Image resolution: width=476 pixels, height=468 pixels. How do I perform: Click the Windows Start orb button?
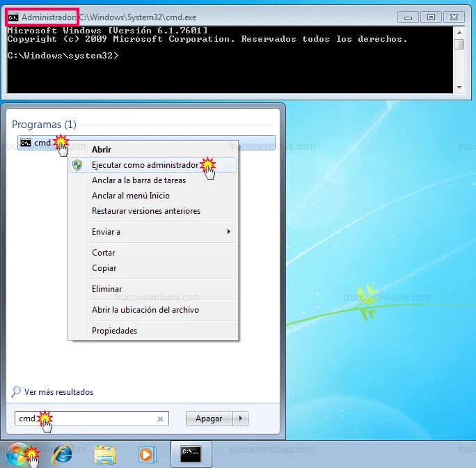point(19,453)
